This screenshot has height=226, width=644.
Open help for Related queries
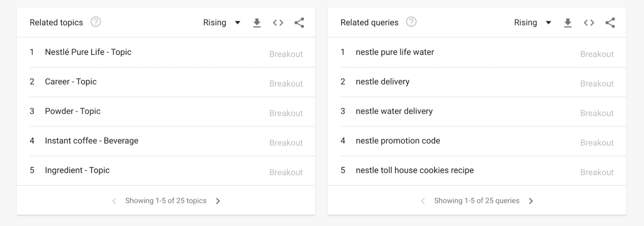(411, 22)
